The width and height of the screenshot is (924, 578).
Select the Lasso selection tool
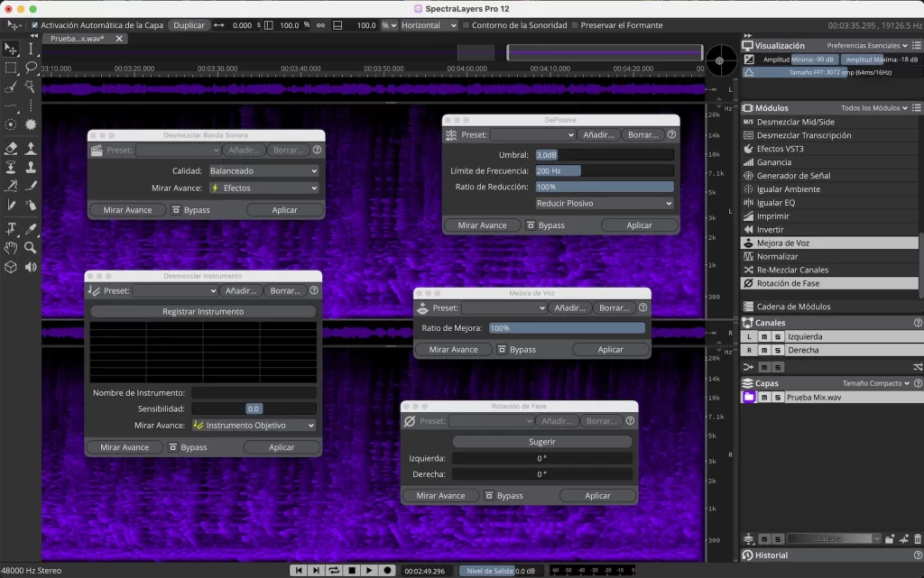(32, 68)
